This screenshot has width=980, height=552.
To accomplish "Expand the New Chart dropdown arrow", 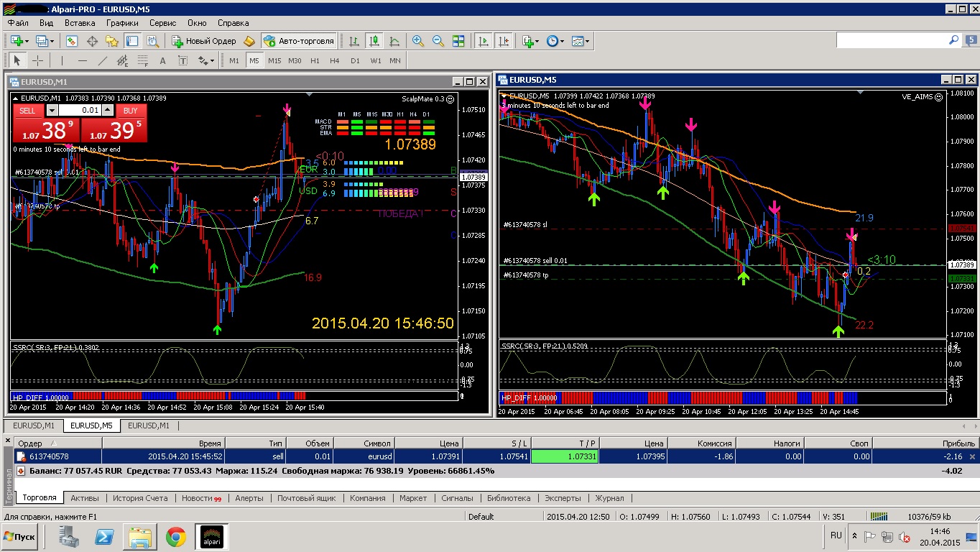I will [27, 41].
